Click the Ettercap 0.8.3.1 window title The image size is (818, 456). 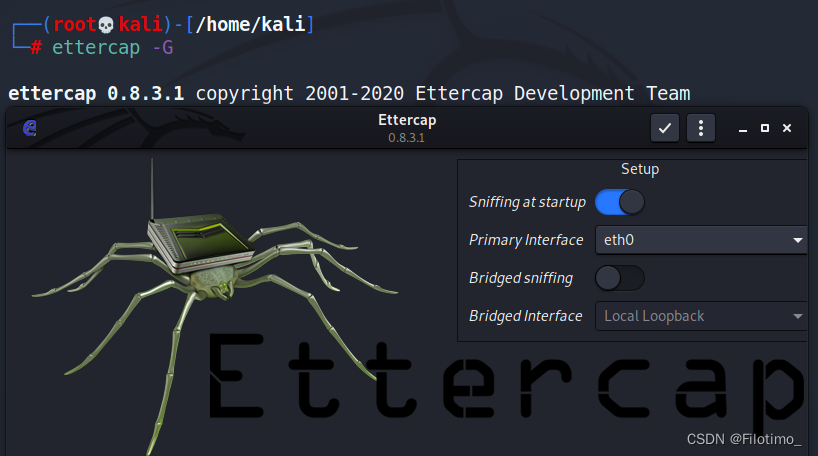click(407, 128)
